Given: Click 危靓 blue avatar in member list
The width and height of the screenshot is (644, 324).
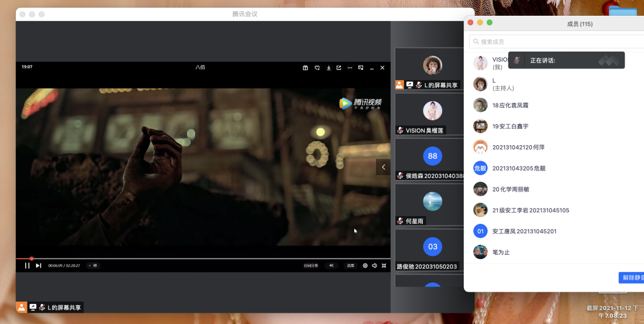Looking at the screenshot, I should [480, 168].
